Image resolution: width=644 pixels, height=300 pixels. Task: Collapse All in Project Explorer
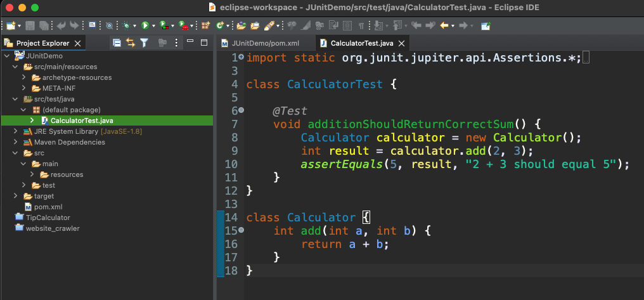pyautogui.click(x=117, y=42)
